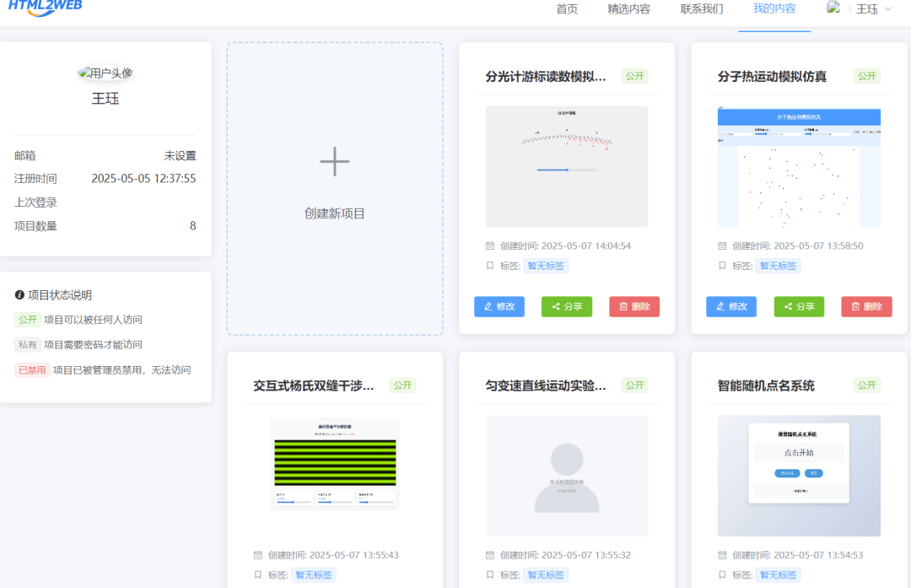Click calendar icon on 交互式杨氏双缝 card

point(258,555)
